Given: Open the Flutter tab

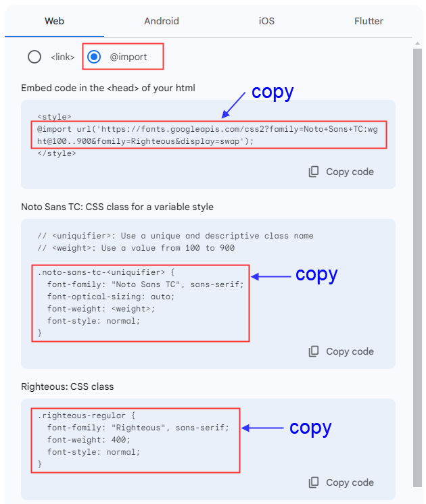Looking at the screenshot, I should [369, 21].
